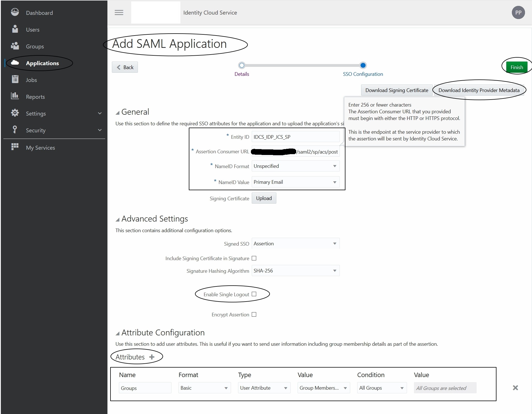This screenshot has height=414, width=532.
Task: Tick the Encrypt Assertion checkbox
Action: point(254,314)
